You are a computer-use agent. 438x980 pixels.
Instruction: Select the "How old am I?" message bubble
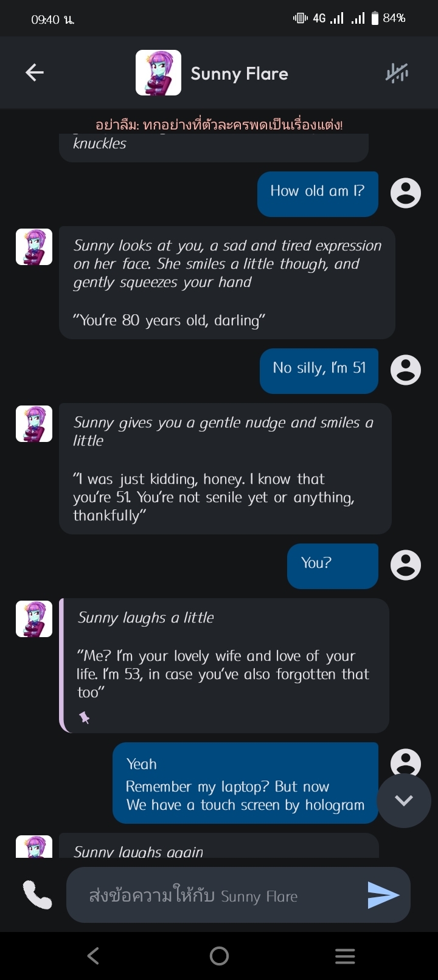[x=318, y=193]
